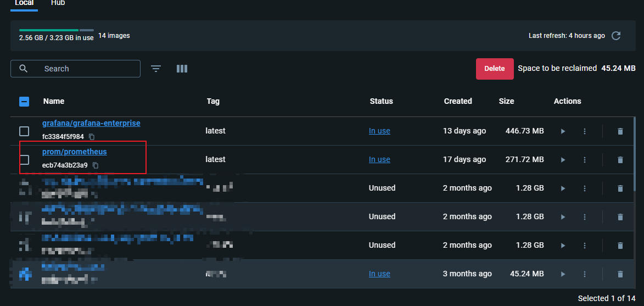
Task: Click 'Last refresh: 4 hours ago' text
Action: pyautogui.click(x=567, y=36)
